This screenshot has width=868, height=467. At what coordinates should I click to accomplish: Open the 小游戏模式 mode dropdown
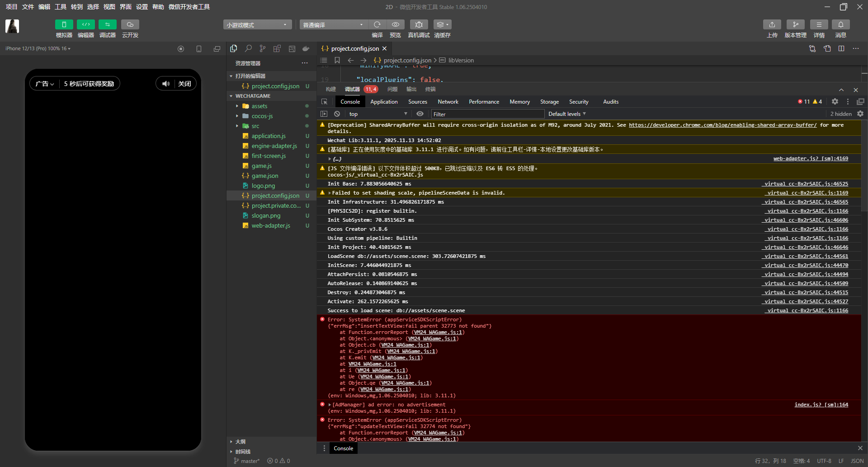point(257,25)
